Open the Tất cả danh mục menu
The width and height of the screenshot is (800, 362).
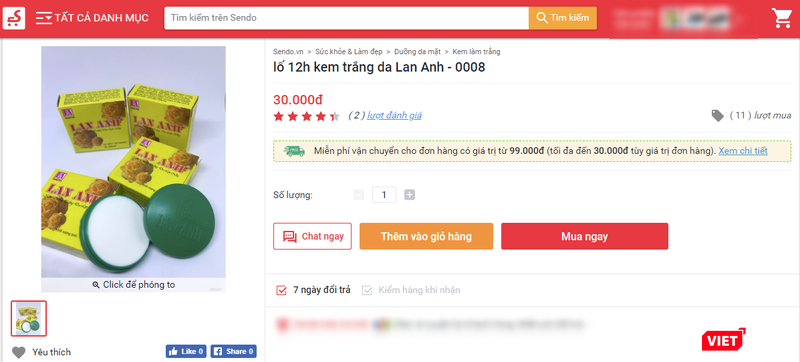click(x=92, y=18)
